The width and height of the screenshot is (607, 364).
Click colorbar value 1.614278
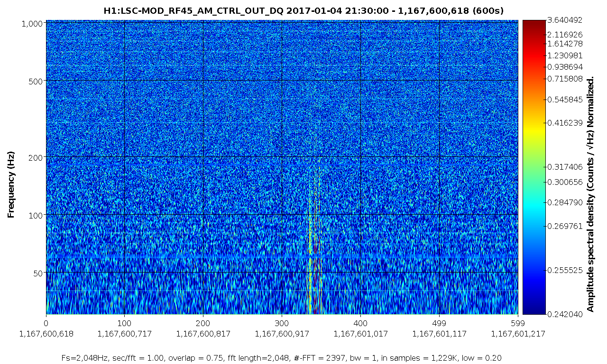(564, 44)
